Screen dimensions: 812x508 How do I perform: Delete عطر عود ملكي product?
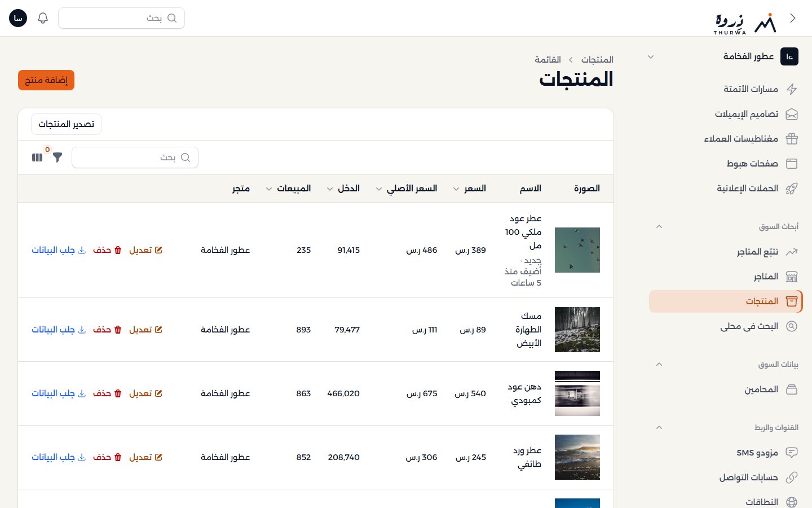107,250
